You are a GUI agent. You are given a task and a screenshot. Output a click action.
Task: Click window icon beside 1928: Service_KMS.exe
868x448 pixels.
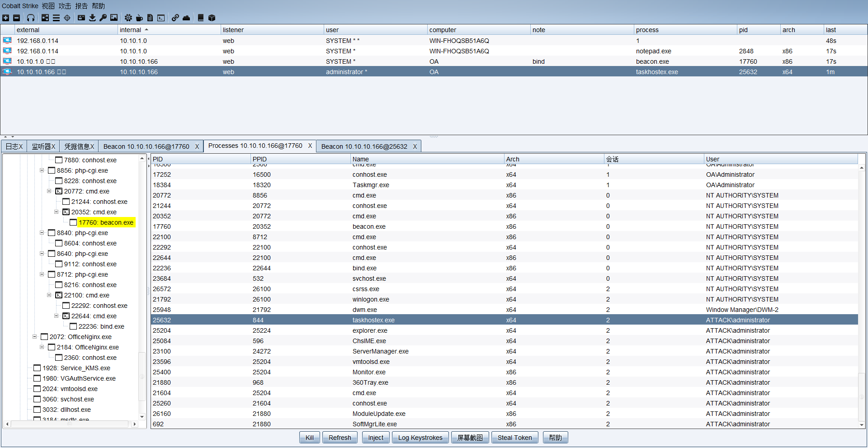pos(37,368)
